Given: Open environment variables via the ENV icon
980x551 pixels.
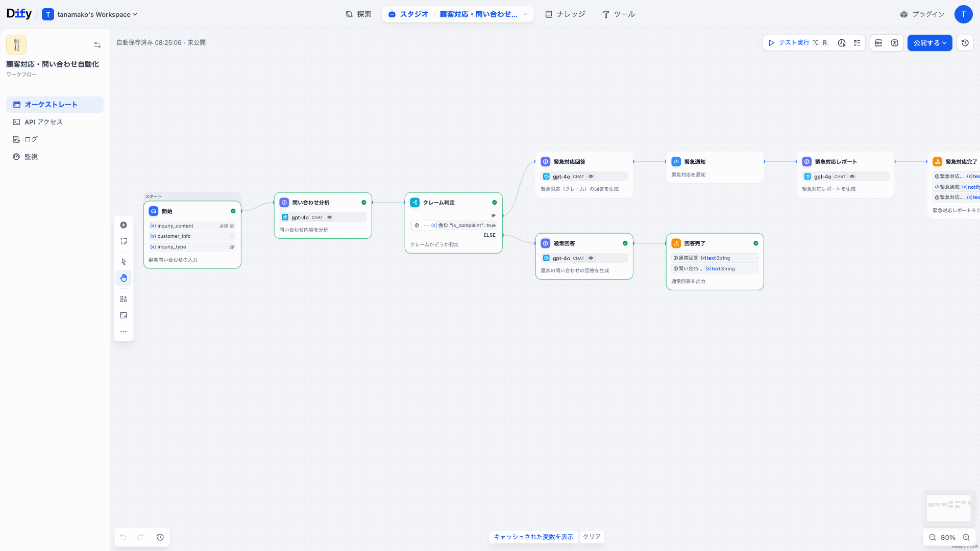Looking at the screenshot, I should 878,43.
